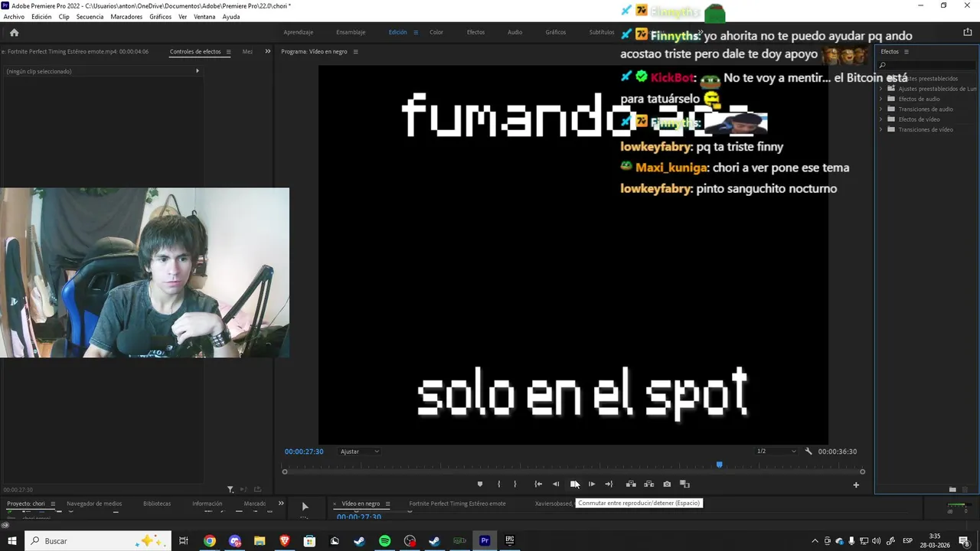Switch to the Aprendizaje workspace
This screenshot has width=980, height=551.
[x=299, y=32]
